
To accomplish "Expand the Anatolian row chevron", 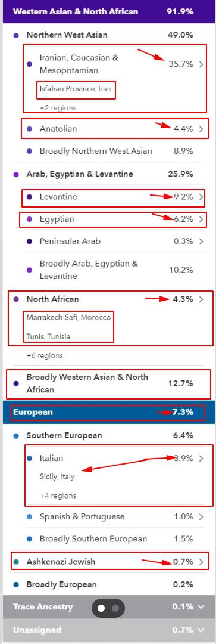I will coord(201,129).
